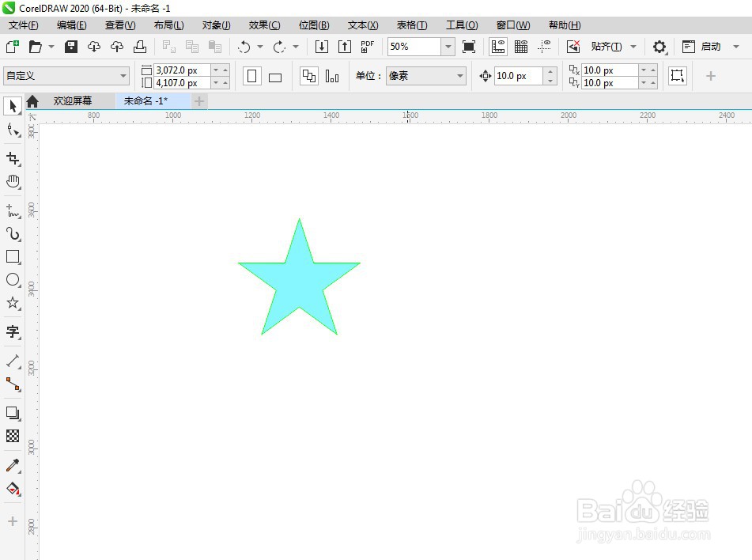Toggle Show grid
The image size is (752, 560).
(x=521, y=47)
